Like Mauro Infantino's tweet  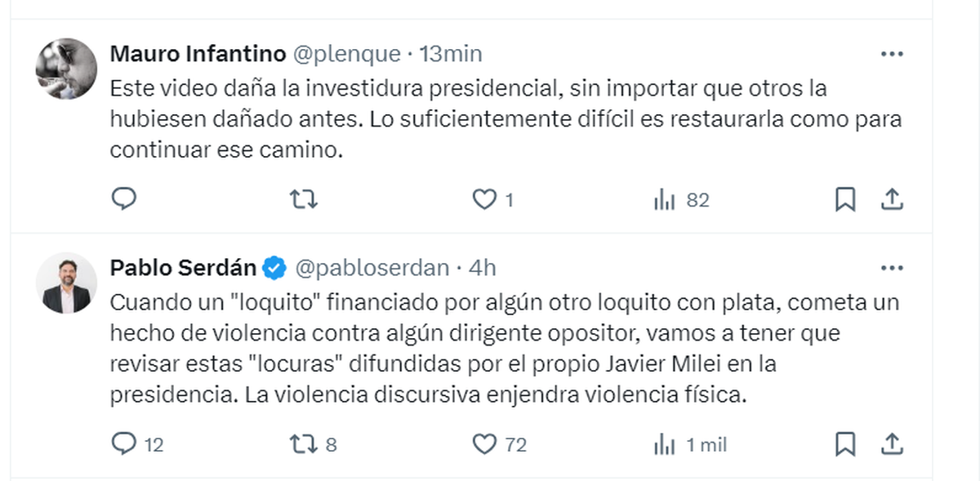pyautogui.click(x=485, y=199)
